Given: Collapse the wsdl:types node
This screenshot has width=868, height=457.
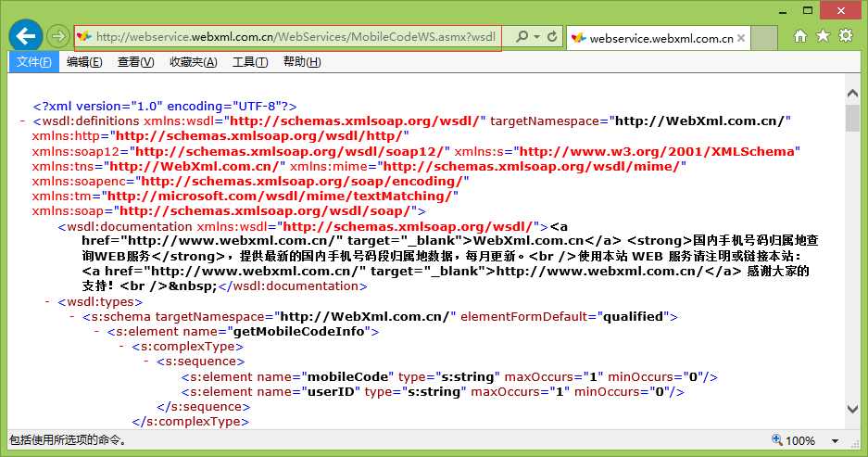Looking at the screenshot, I should tap(47, 302).
